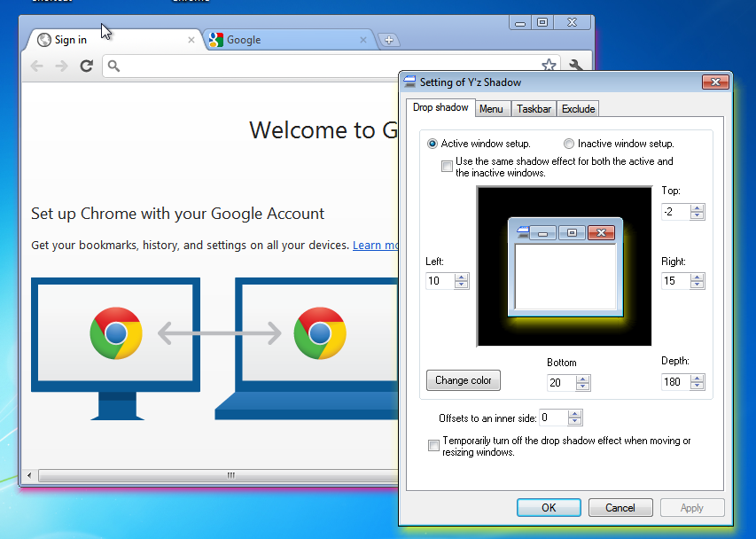Confirm settings with OK button
Viewport: 756px width, 539px height.
click(x=549, y=508)
